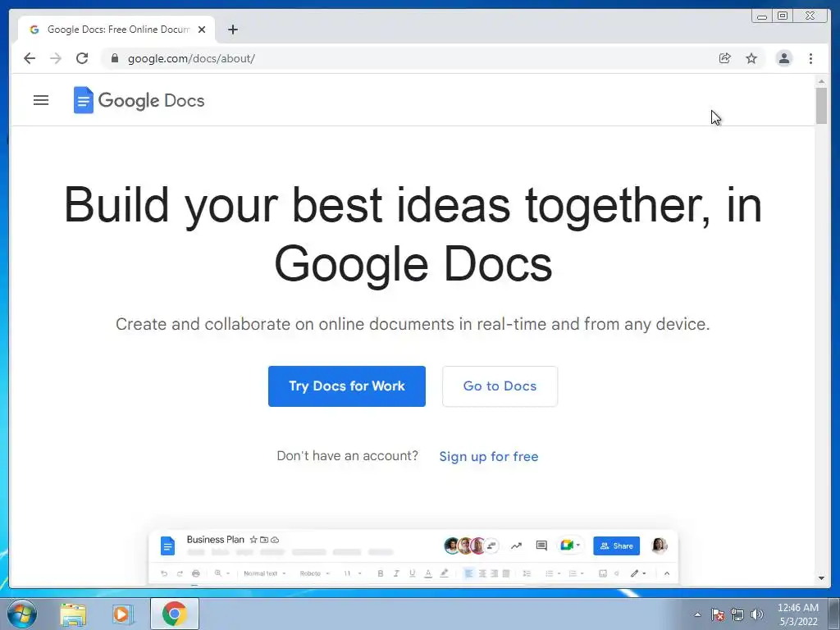Click the browser forward arrow
The width and height of the screenshot is (840, 630).
click(56, 58)
